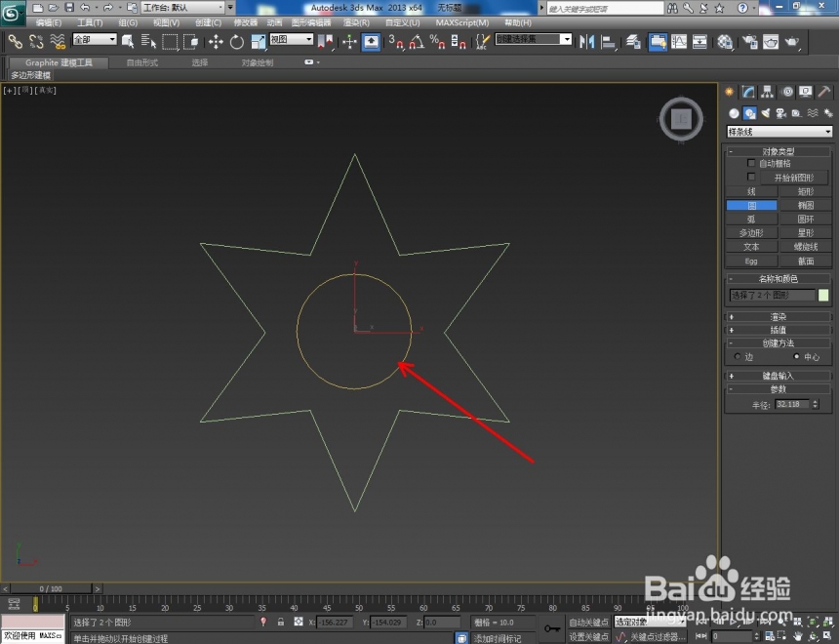The height and width of the screenshot is (644, 839).
Task: Select 中心 creation method radio
Action: (797, 356)
